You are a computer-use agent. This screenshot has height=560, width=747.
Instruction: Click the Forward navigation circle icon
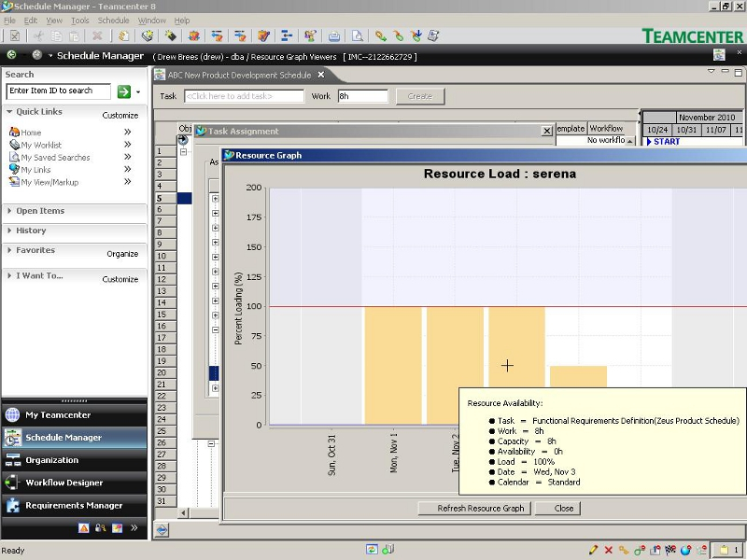coord(36,55)
